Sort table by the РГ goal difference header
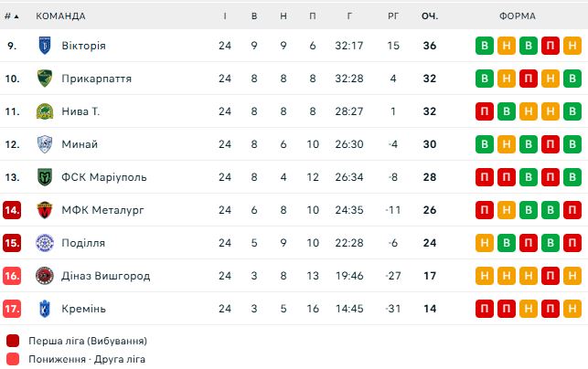This screenshot has width=588, height=369. tap(393, 16)
